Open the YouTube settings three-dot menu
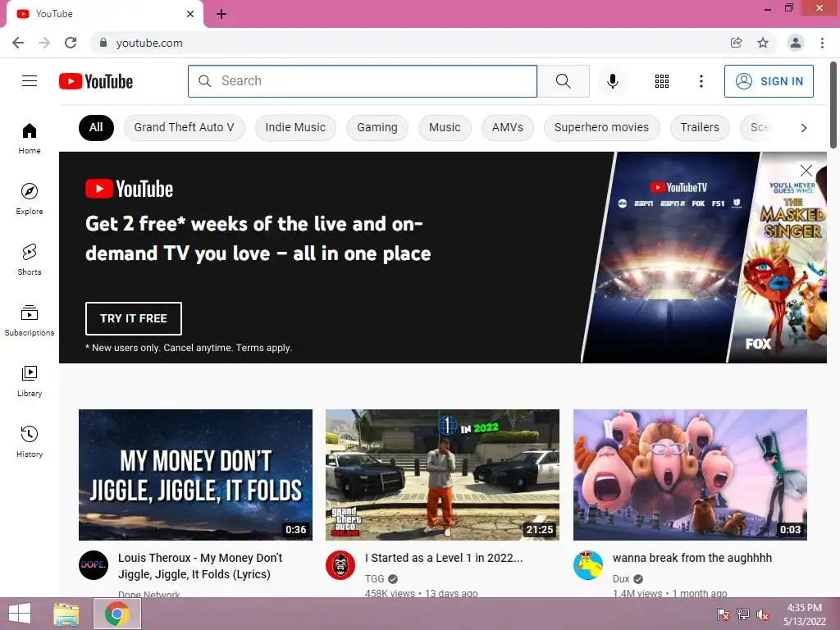Screen dimensions: 840x630 (x=701, y=81)
